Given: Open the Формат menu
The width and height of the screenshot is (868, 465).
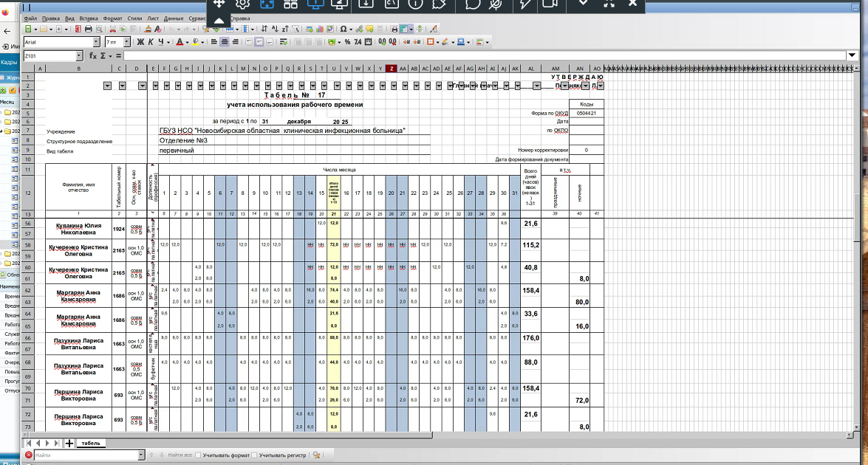Looking at the screenshot, I should point(113,18).
